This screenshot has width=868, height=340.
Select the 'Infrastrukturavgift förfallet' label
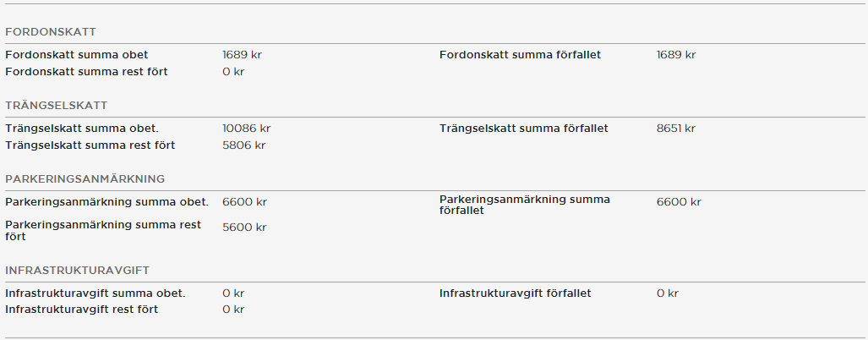point(515,293)
